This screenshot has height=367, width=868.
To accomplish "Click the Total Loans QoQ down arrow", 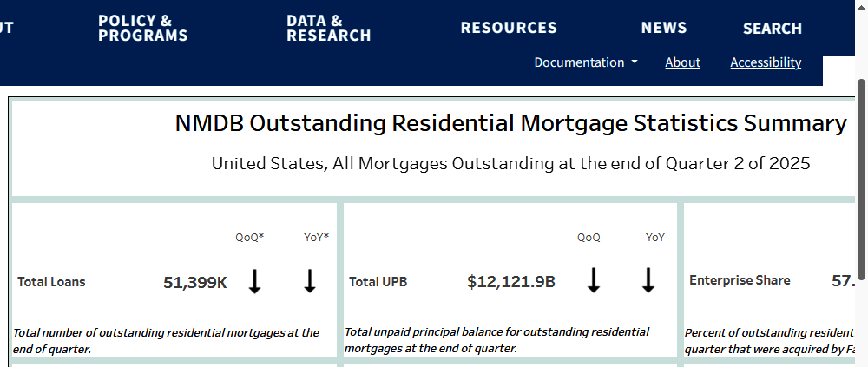I will coord(254,281).
